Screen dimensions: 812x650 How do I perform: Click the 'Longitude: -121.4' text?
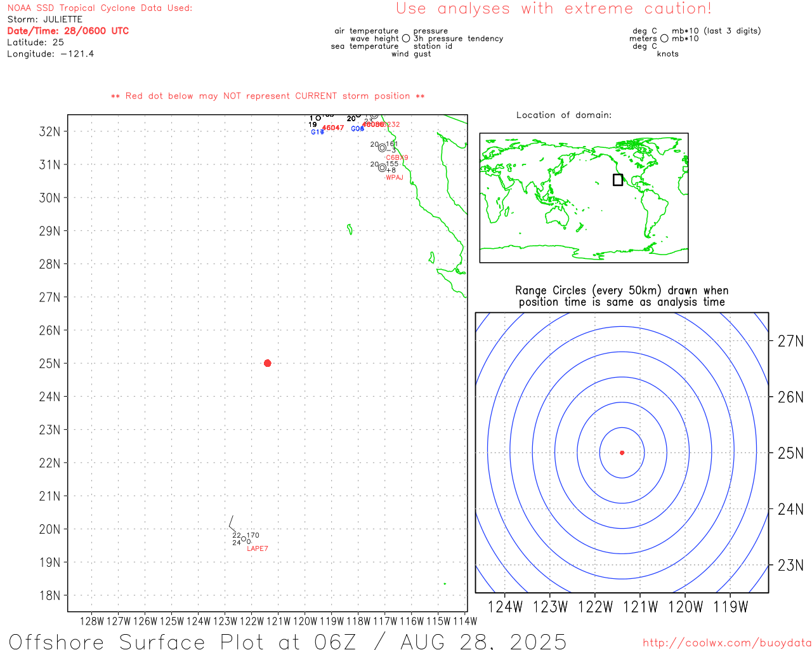click(x=51, y=54)
